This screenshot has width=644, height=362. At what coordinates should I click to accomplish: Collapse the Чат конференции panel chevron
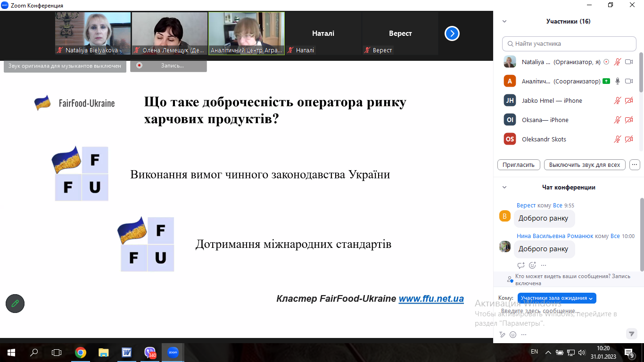504,187
